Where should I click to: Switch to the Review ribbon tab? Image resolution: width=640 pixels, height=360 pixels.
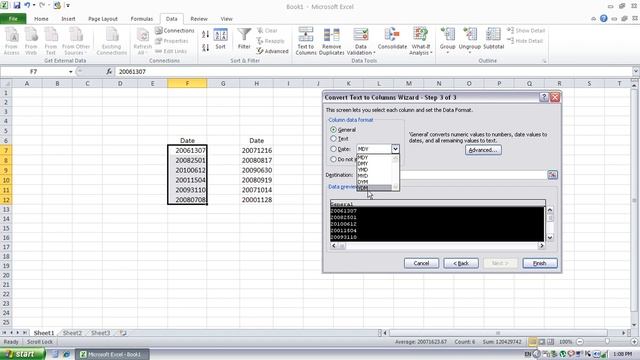pos(199,19)
